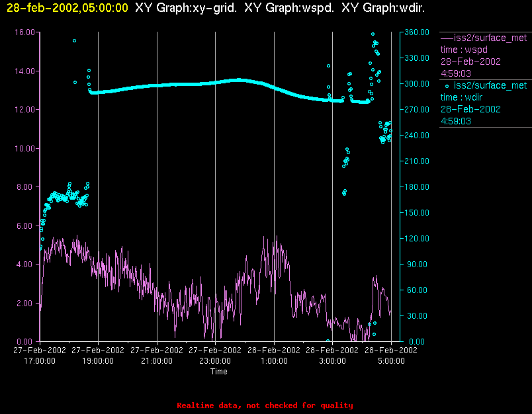Click the 3:00:00 time axis label
Screen dimensions: 532x414
tap(332, 361)
